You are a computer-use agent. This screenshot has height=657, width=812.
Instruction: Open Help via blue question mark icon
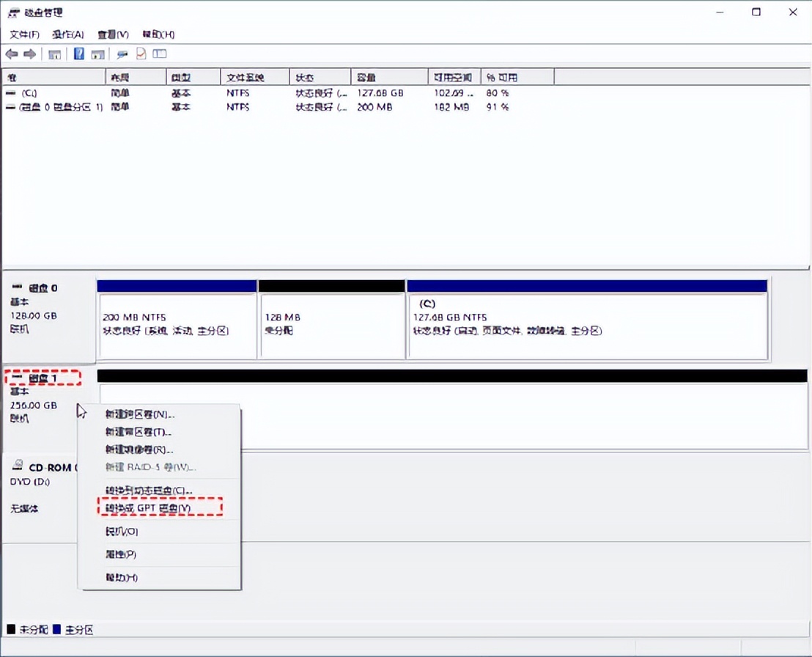[78, 54]
